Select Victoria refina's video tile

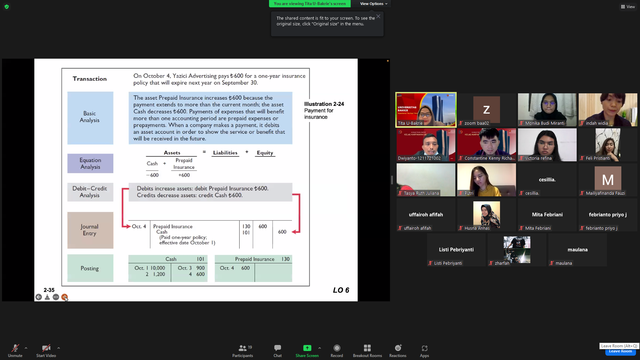tap(547, 145)
